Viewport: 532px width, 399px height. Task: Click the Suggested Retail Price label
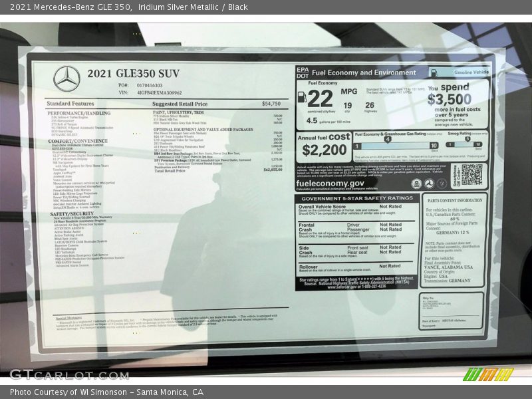[180, 104]
